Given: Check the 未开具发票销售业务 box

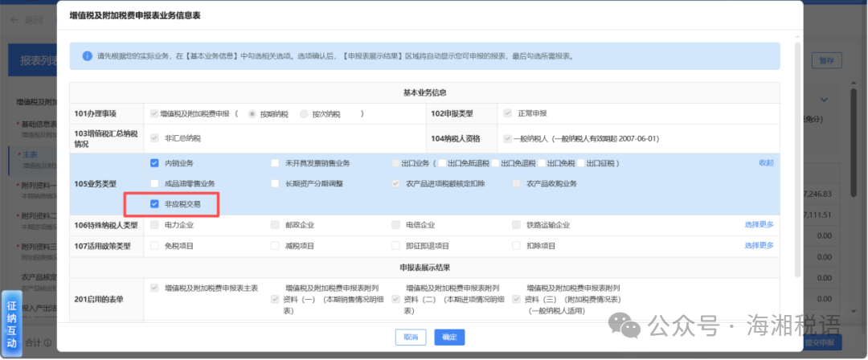Looking at the screenshot, I should (275, 163).
